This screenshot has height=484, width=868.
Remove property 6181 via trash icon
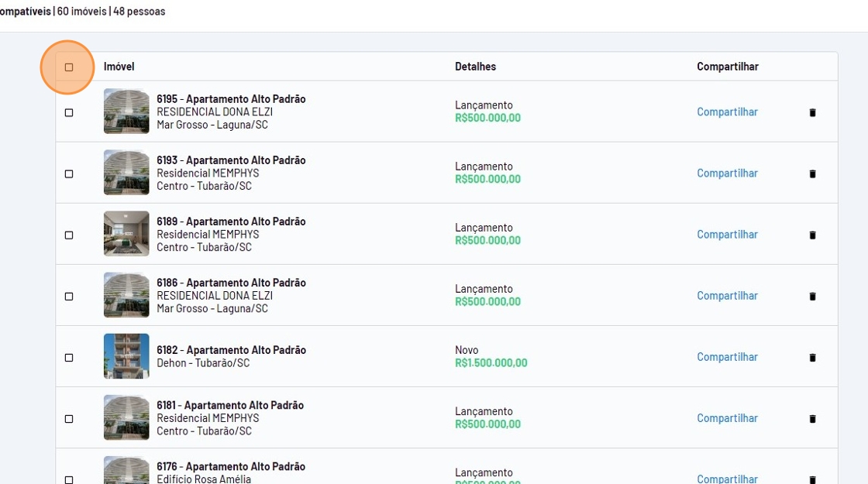click(x=812, y=418)
